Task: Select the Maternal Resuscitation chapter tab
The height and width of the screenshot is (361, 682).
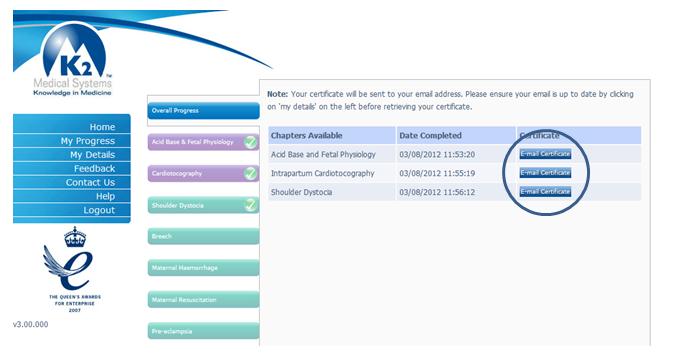Action: [204, 300]
